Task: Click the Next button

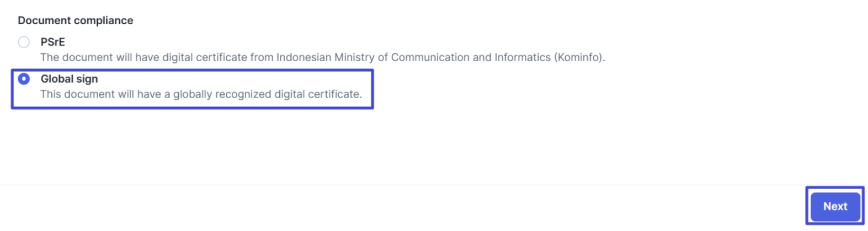Action: click(x=834, y=206)
